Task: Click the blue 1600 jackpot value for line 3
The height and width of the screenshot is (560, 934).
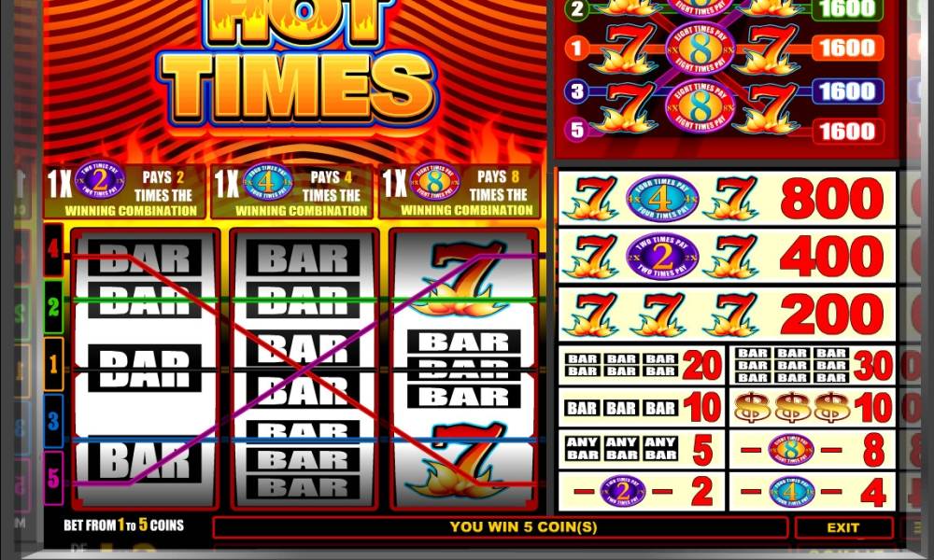Action: click(848, 91)
